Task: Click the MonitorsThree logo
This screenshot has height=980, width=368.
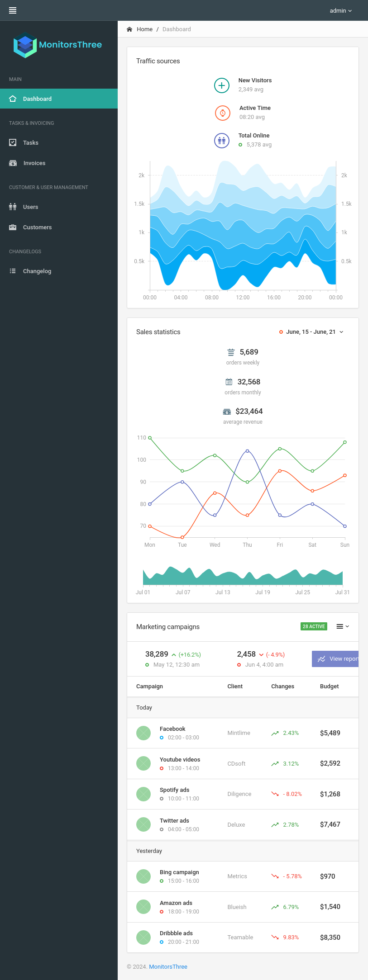Action: (x=57, y=45)
